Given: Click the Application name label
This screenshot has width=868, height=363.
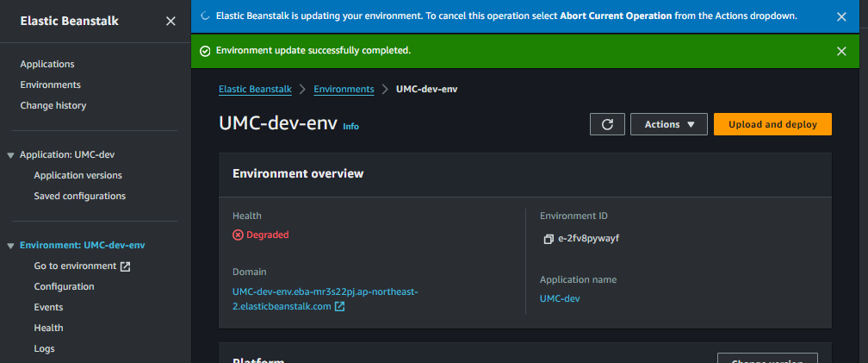Looking at the screenshot, I should point(578,280).
